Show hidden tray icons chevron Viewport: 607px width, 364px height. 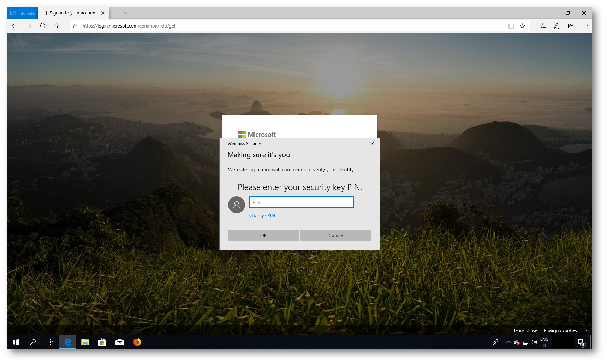[508, 342]
